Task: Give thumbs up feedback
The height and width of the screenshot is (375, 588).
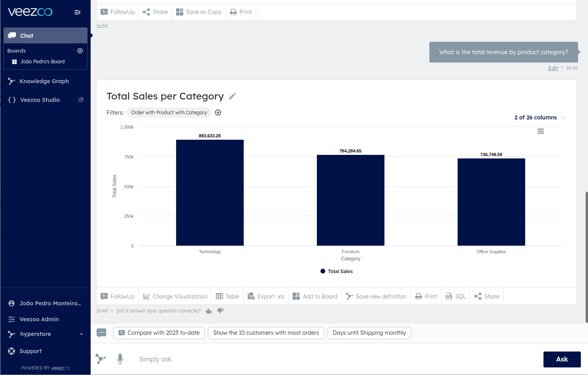Action: [x=209, y=311]
